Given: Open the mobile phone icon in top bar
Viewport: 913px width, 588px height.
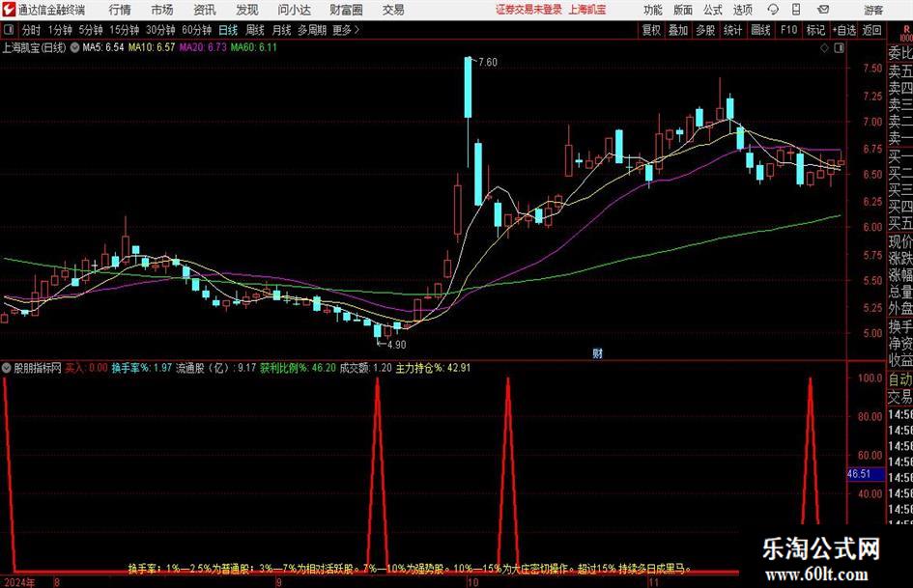Looking at the screenshot, I should [x=796, y=10].
